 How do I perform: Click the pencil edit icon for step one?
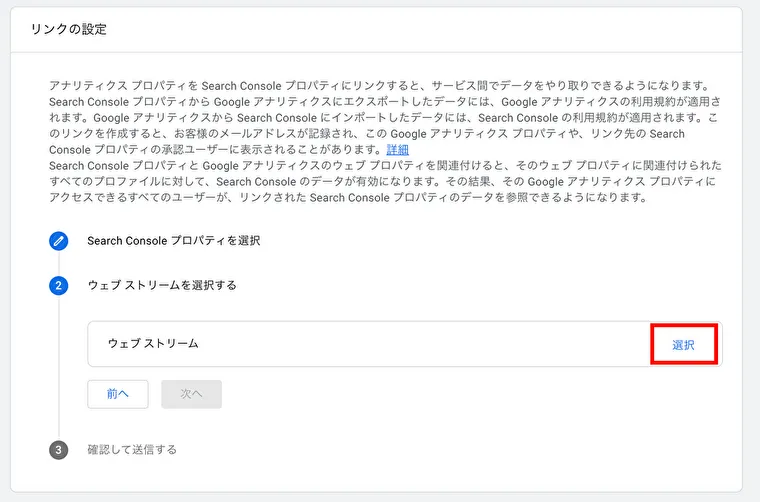tap(58, 241)
